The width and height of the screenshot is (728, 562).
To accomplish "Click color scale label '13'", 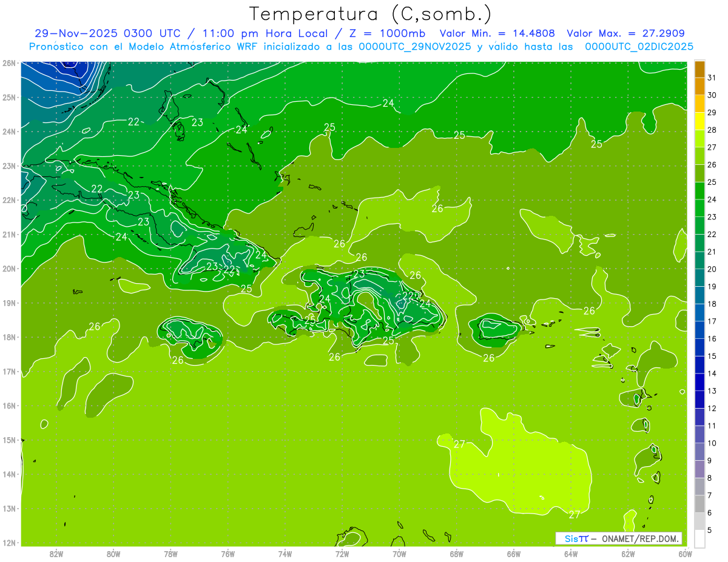I will tap(712, 391).
